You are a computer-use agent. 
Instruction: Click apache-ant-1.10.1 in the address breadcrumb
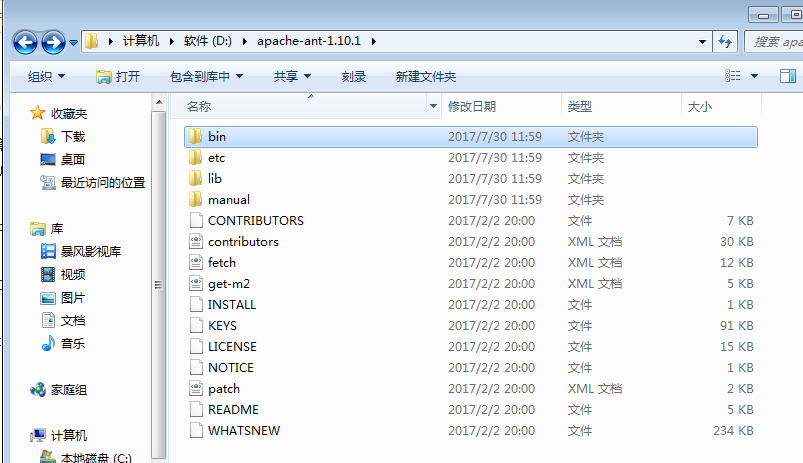click(x=309, y=41)
